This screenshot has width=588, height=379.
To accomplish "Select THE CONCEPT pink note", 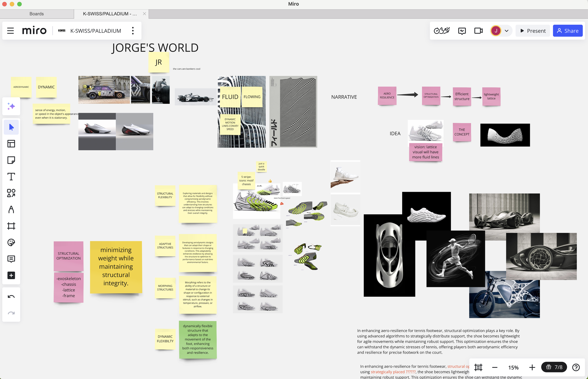I will [x=462, y=132].
